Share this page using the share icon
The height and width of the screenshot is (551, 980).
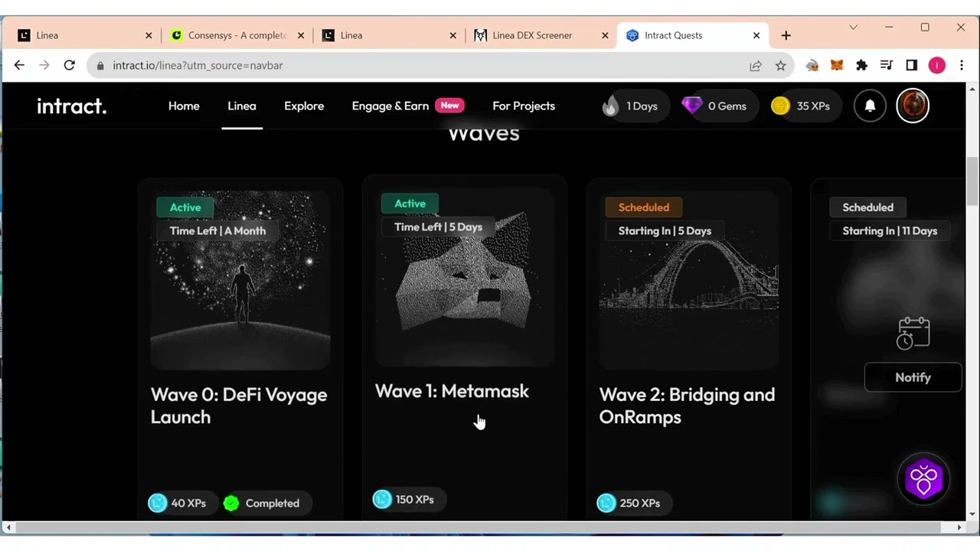click(756, 66)
